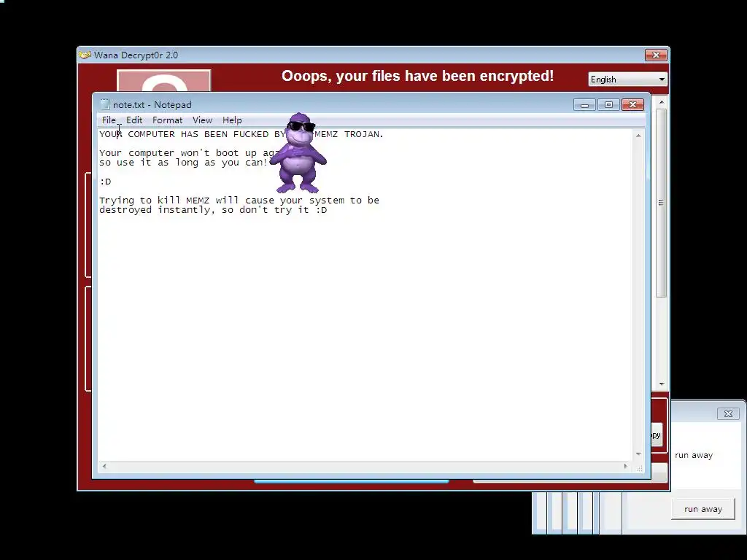Click the Notepad document icon in title bar
The image size is (747, 560).
tap(105, 105)
